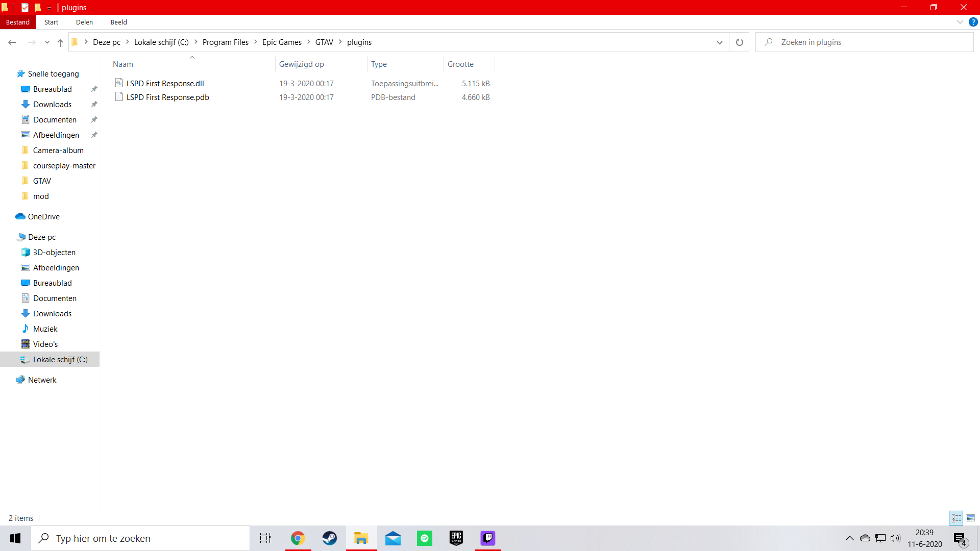Open the help question mark icon

[x=973, y=22]
